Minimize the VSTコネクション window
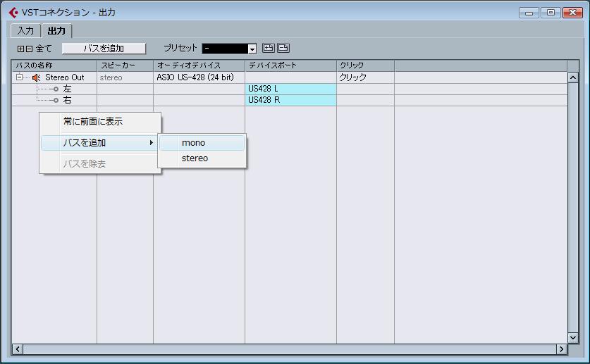The height and width of the screenshot is (364, 590). pos(529,13)
